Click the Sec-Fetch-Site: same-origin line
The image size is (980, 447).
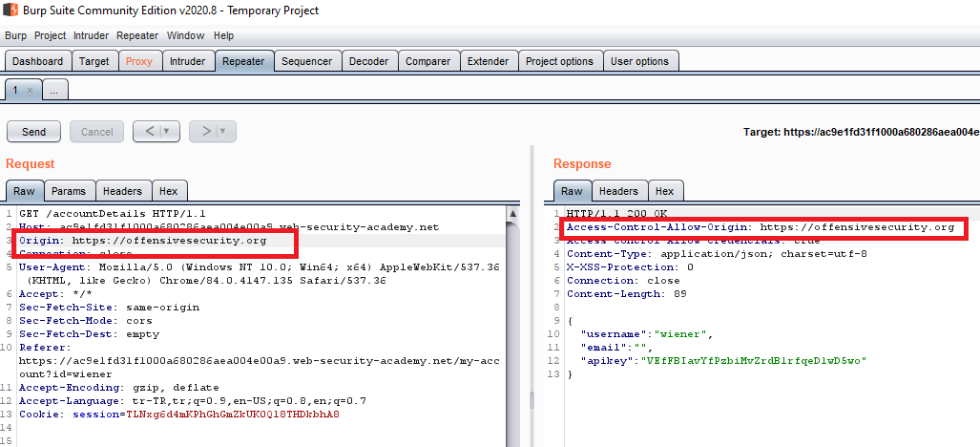tap(110, 307)
